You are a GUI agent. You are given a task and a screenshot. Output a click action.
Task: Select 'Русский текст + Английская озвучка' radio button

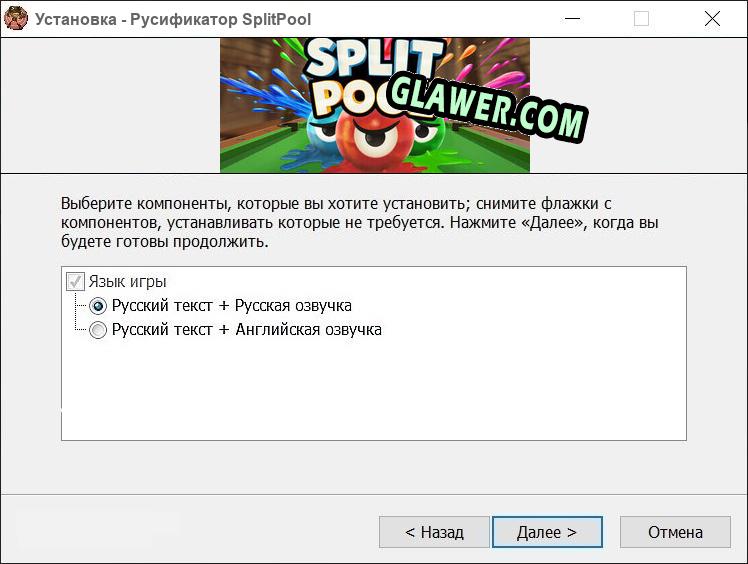[x=98, y=330]
